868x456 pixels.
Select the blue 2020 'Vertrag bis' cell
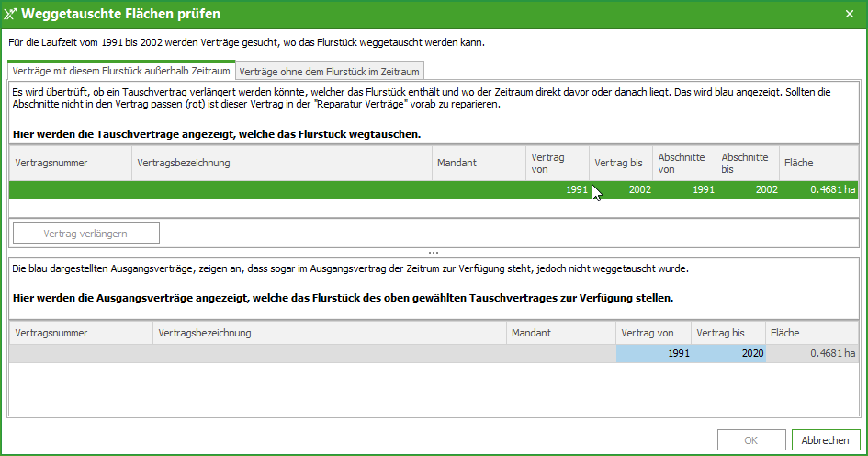(728, 353)
